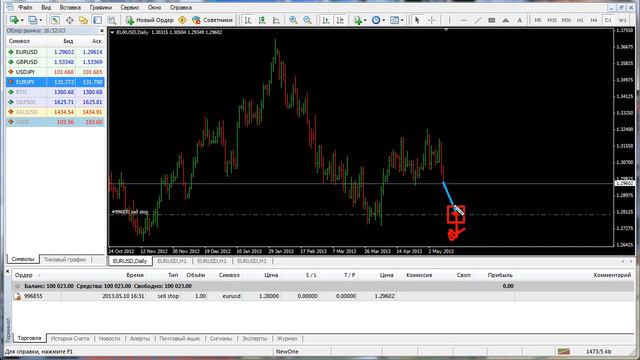Screen dimensions: 640x360
Task: Select the arrow cursor tool
Action: (x=417, y=20)
